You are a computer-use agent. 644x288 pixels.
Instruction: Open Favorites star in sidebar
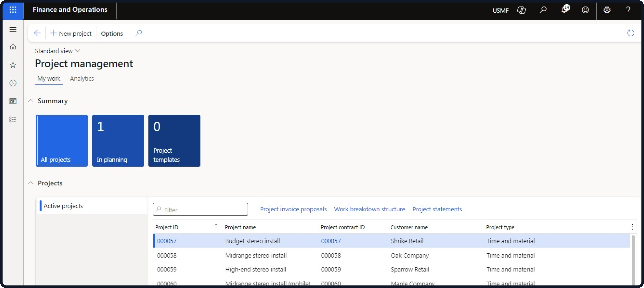point(13,65)
